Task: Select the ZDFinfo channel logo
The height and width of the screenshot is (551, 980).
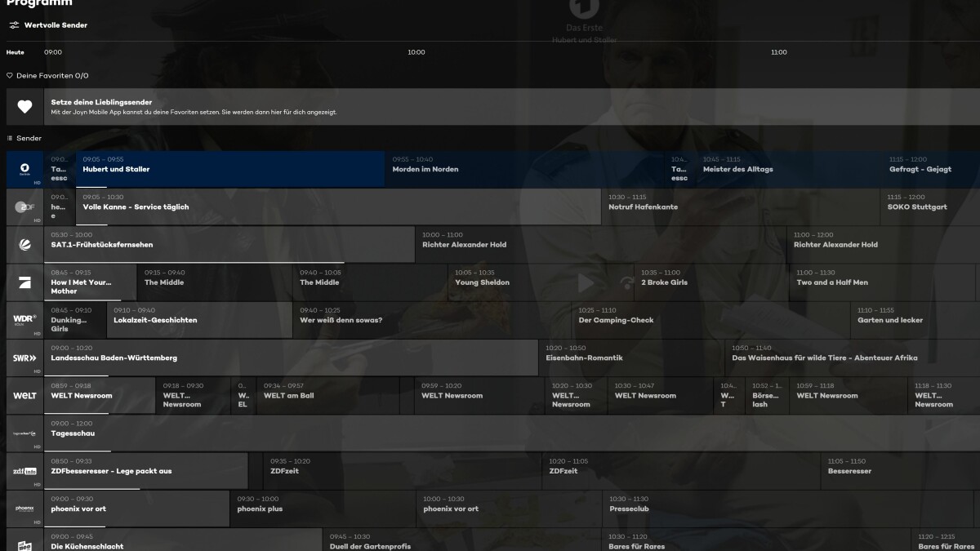Action: [x=24, y=471]
